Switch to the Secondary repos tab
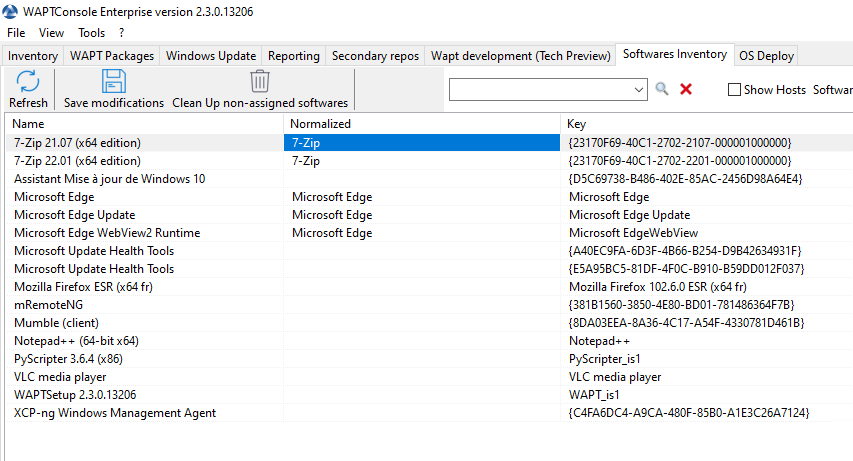 pyautogui.click(x=375, y=56)
